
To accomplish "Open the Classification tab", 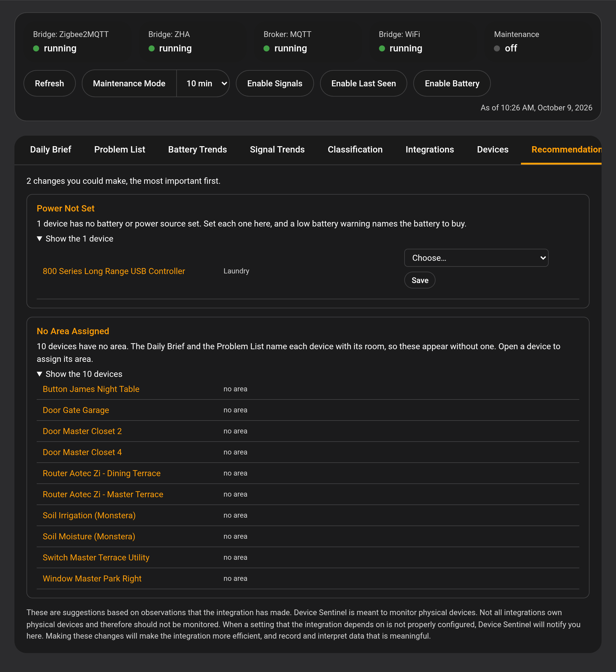I will [x=355, y=149].
